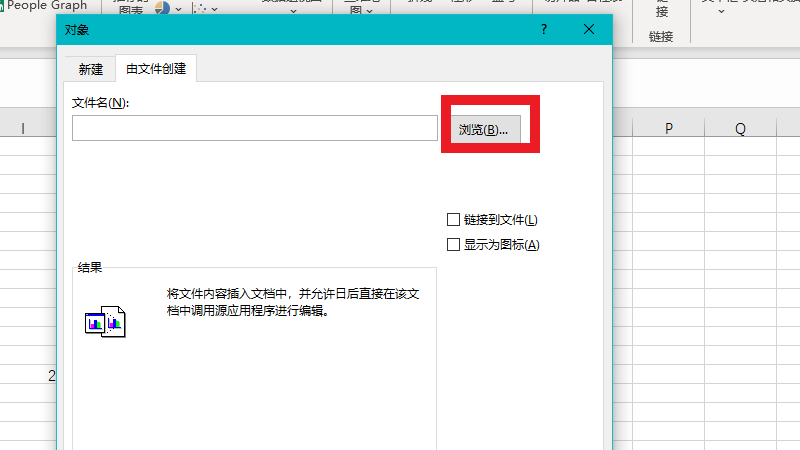The image size is (800, 450).
Task: Click the People Graph add-in icon
Action: 4,5
